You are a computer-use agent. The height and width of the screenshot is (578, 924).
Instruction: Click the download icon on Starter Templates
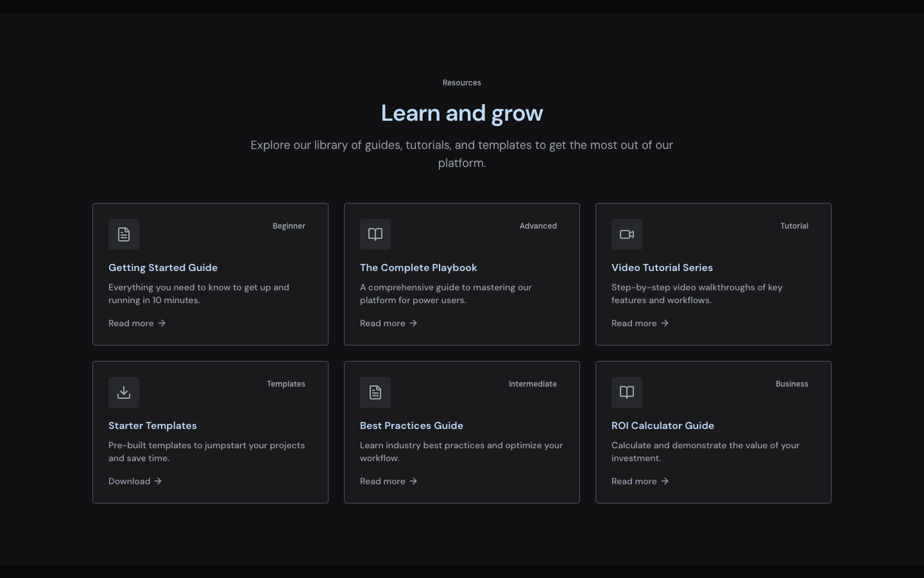click(124, 392)
